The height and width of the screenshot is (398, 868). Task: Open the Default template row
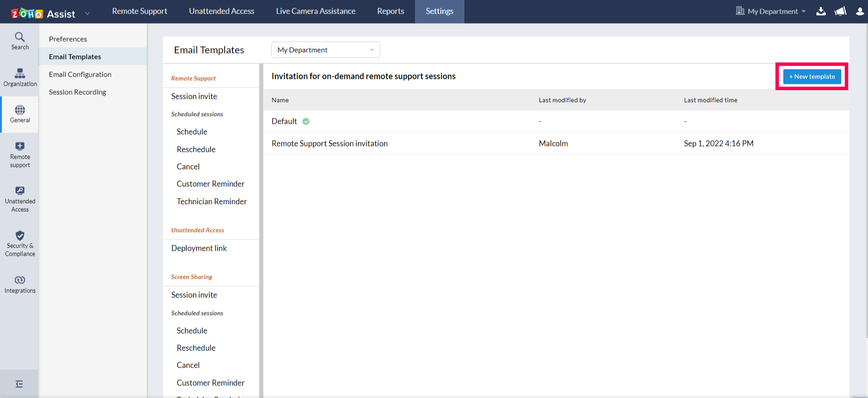click(x=284, y=121)
